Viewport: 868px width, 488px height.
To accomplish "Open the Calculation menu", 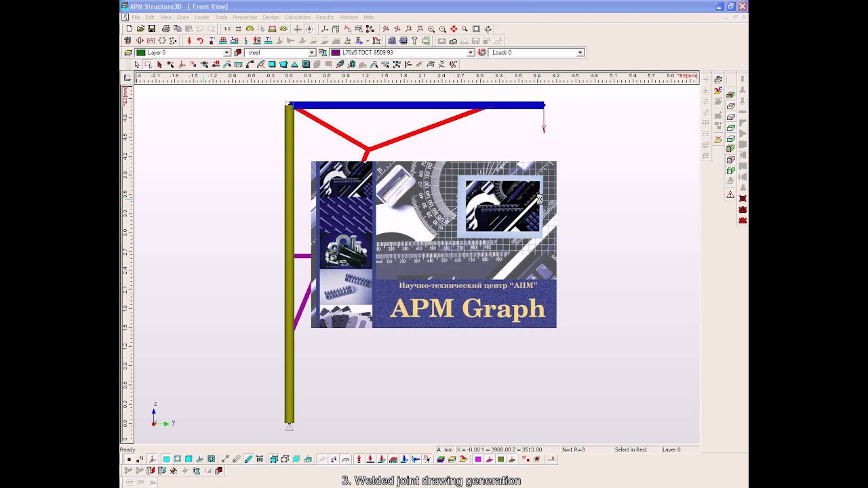I will tap(297, 17).
